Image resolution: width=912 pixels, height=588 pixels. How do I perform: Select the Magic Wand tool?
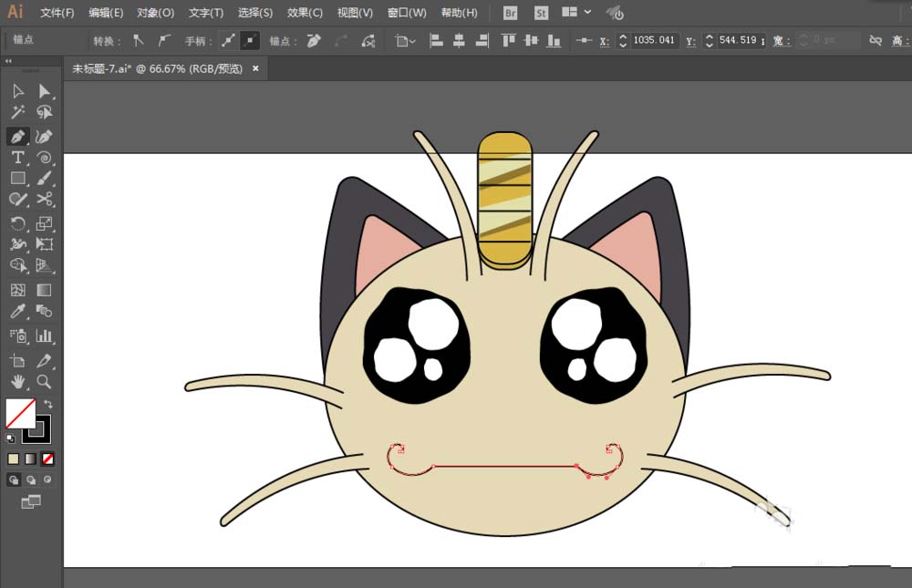(18, 112)
